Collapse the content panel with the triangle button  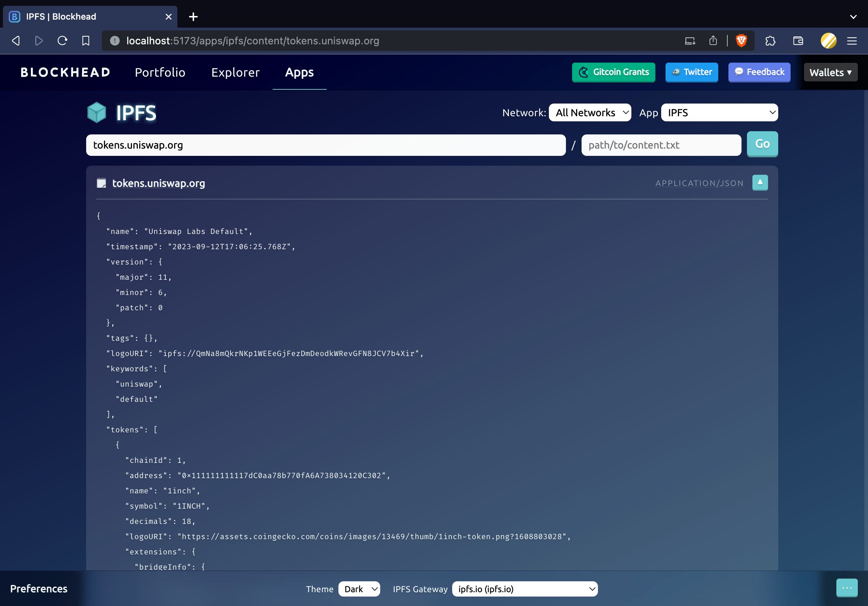point(760,183)
